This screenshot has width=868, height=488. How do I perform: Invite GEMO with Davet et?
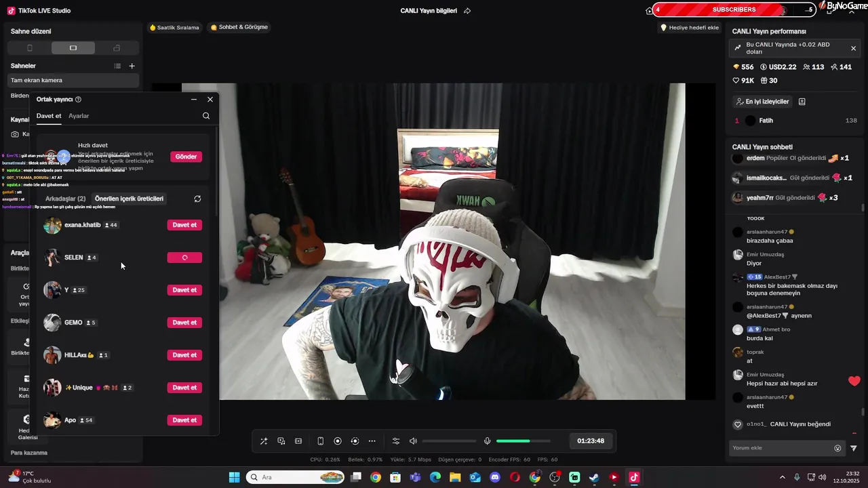(184, 323)
